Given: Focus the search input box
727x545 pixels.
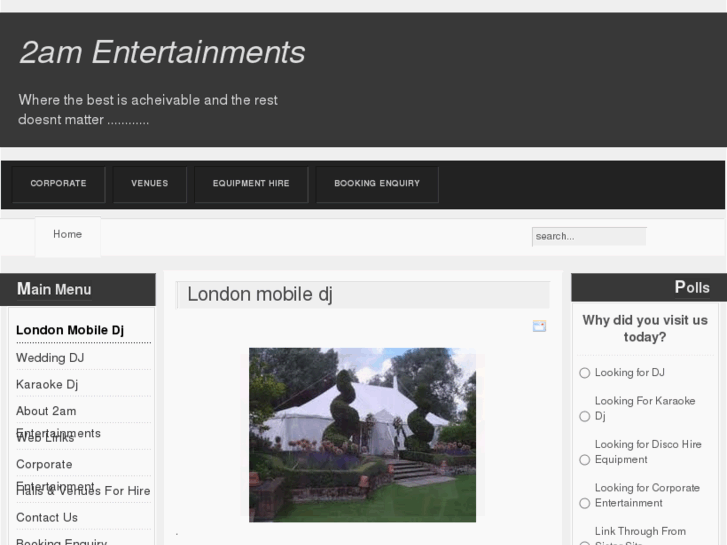Looking at the screenshot, I should (589, 237).
